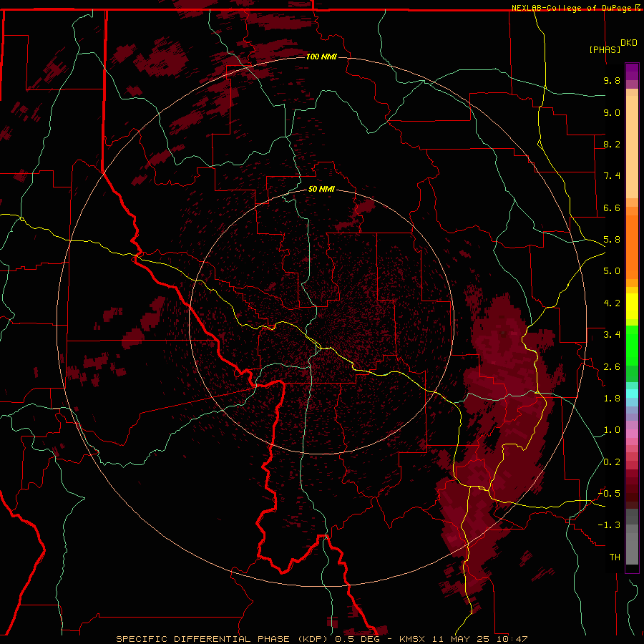
Task: Select the 7.4 value on the legend
Action: tap(612, 176)
